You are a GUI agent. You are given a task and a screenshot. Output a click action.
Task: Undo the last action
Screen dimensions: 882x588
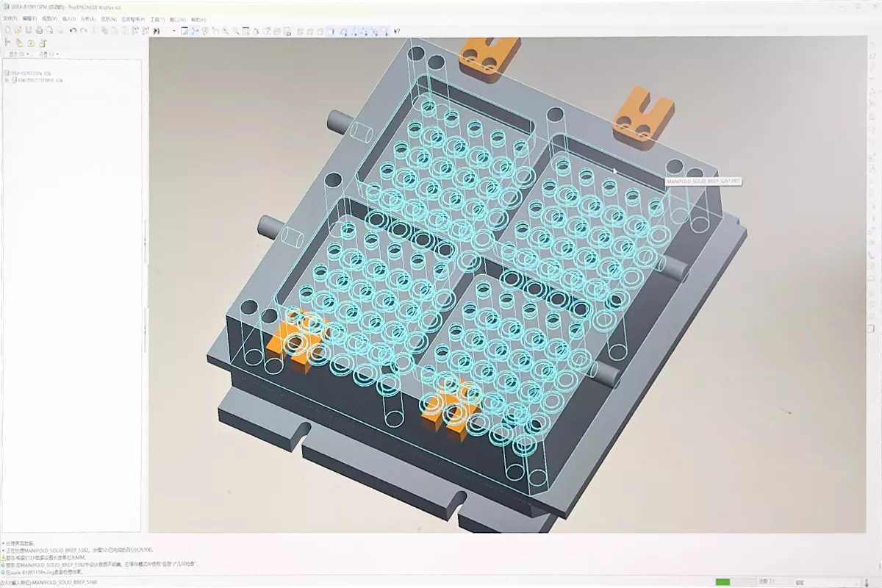pos(73,31)
